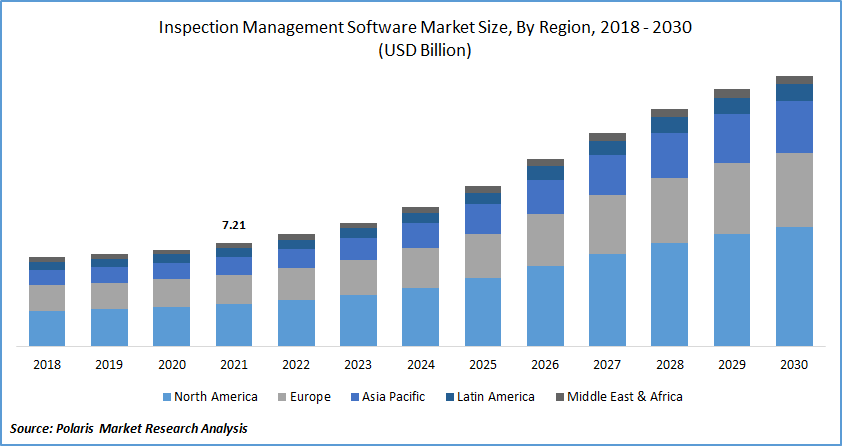The height and width of the screenshot is (446, 842).
Task: Click the 2028 axis label
Action: pos(670,365)
